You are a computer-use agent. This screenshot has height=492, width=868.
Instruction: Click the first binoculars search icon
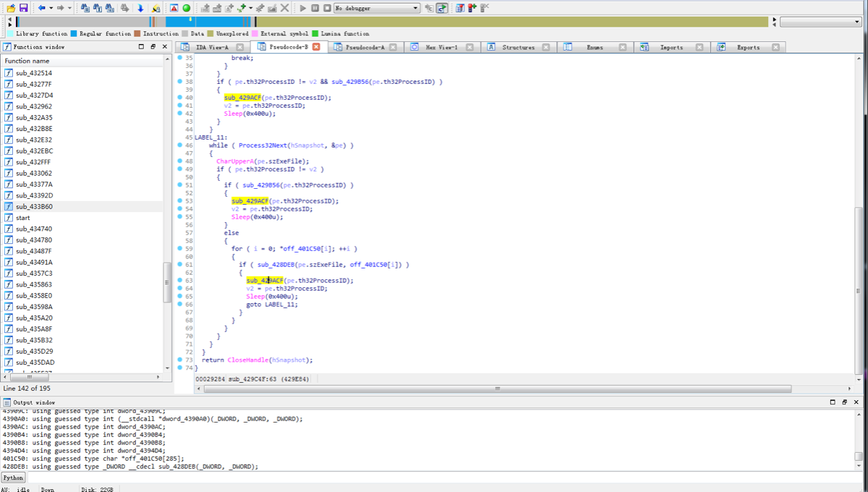85,7
